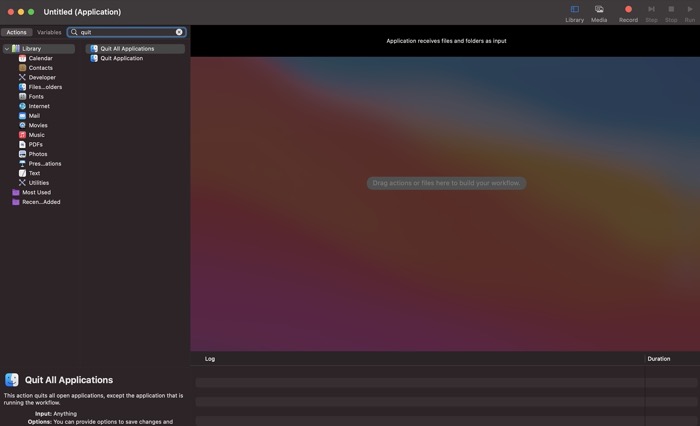Select the Movies category icon
The width and height of the screenshot is (700, 426).
pos(22,125)
